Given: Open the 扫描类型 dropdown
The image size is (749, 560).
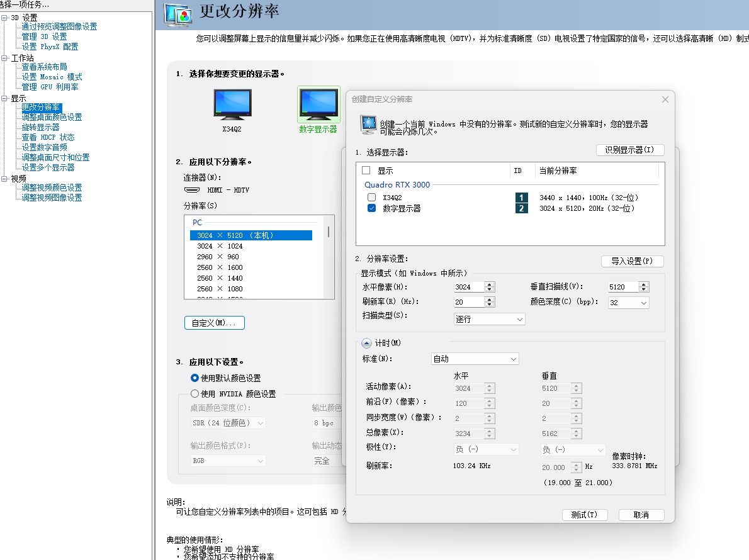Looking at the screenshot, I should pos(489,320).
